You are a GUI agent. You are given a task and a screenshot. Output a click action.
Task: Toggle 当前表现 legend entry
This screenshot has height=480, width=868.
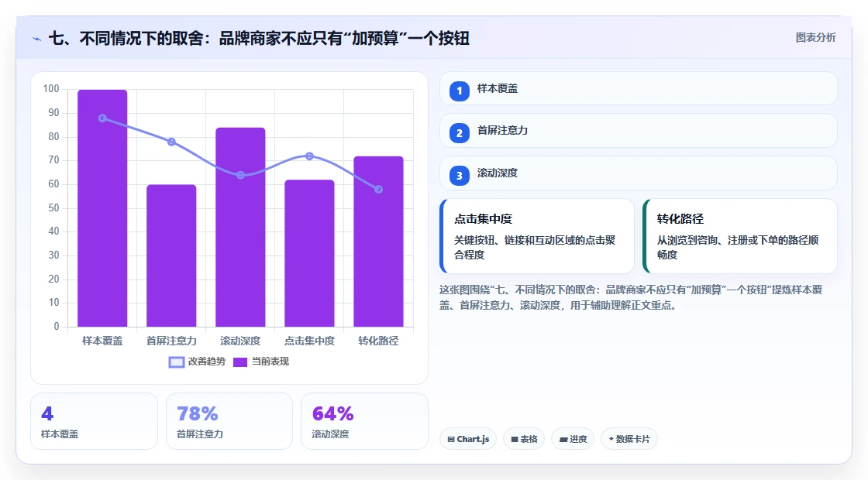(x=261, y=362)
